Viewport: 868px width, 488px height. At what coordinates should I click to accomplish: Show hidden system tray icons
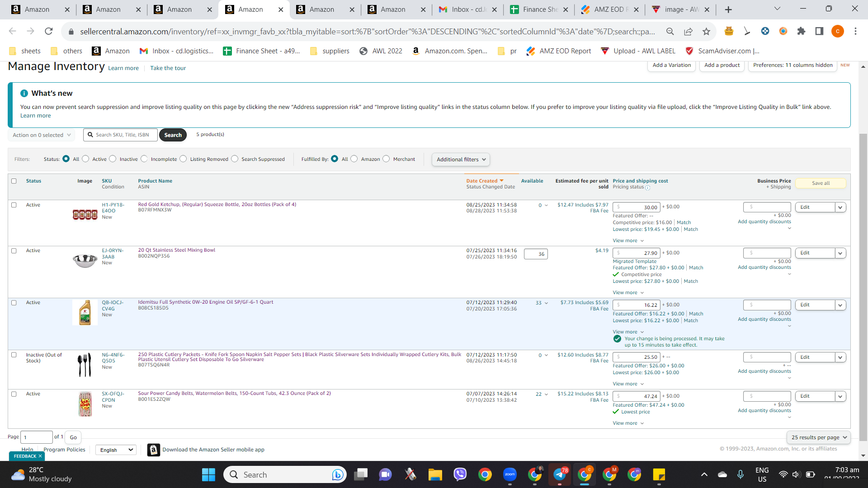(704, 474)
